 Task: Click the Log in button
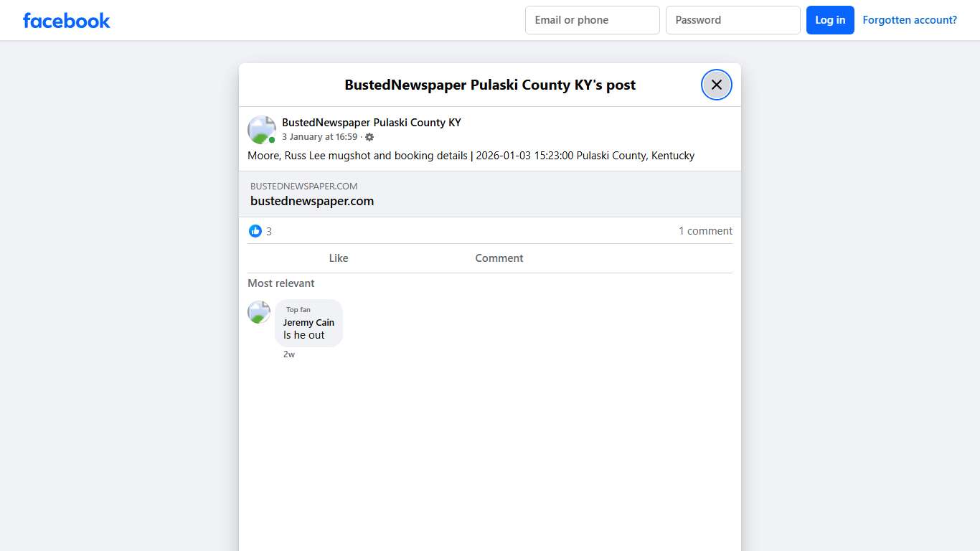pos(829,20)
